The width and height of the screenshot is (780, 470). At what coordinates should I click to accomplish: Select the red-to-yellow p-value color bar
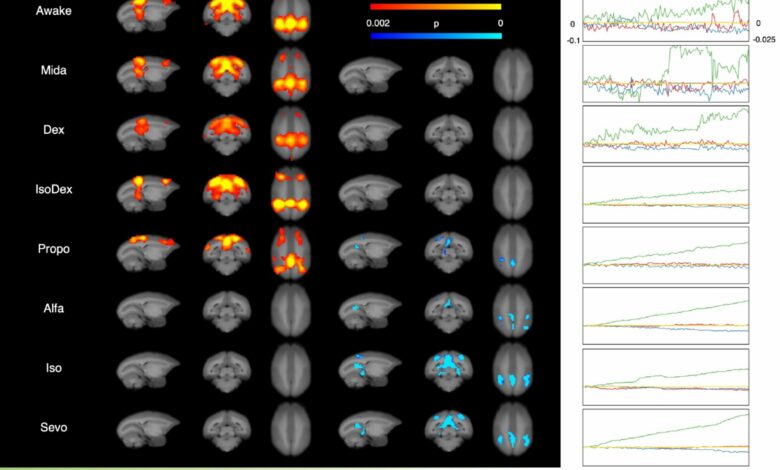(x=436, y=7)
